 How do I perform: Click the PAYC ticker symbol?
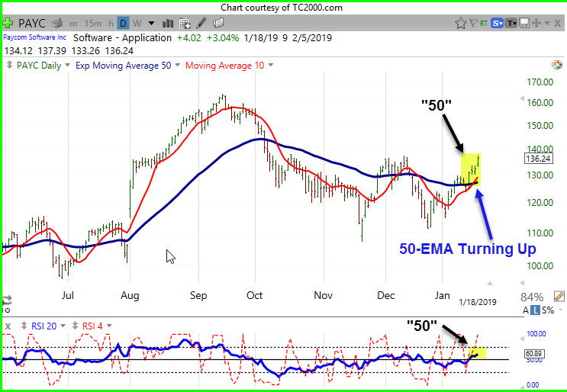[x=32, y=24]
